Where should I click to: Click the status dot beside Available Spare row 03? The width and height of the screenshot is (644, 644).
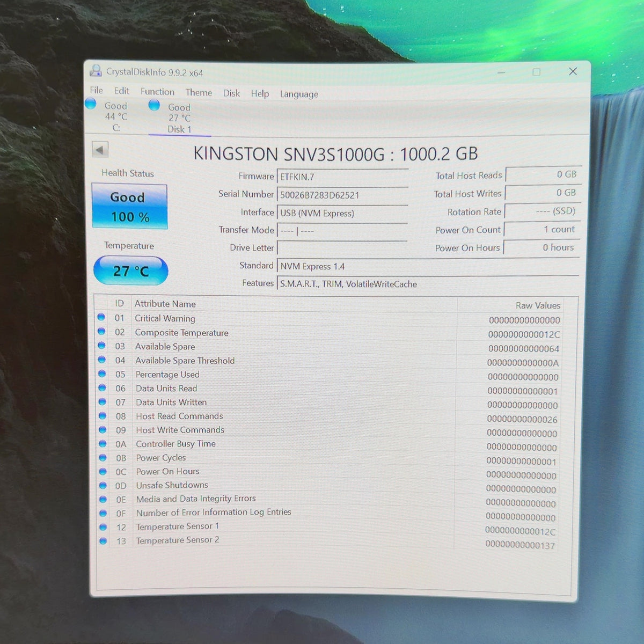[x=101, y=346]
